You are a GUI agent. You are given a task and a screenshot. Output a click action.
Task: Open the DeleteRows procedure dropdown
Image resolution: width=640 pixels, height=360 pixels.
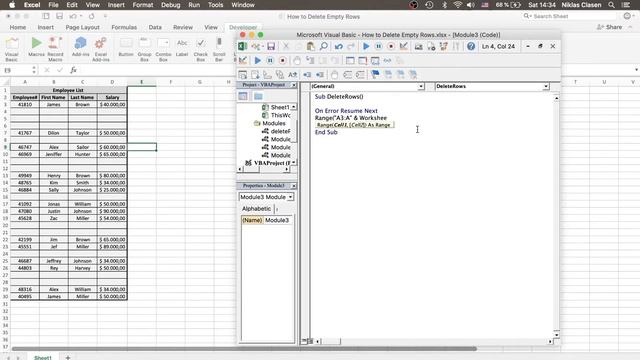coord(546,87)
